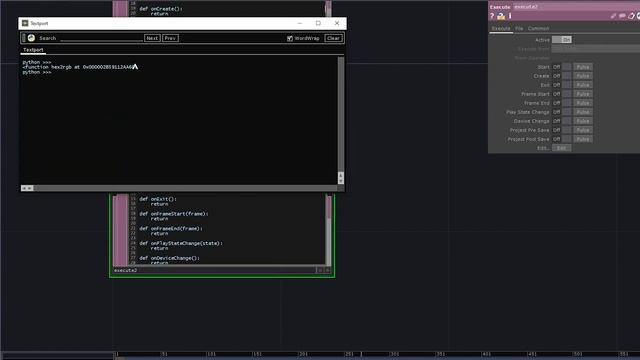Clear the Textport output
The image size is (640, 360).
point(333,38)
